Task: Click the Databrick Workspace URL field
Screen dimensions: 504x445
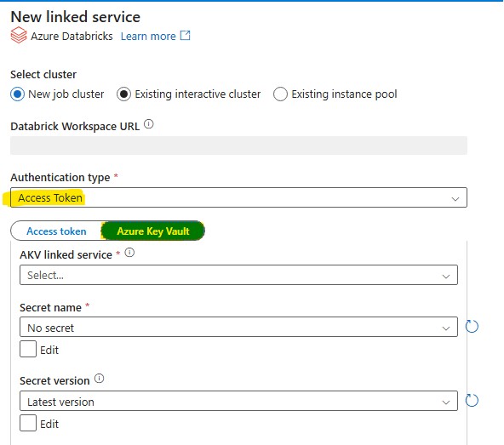Action: [238, 145]
